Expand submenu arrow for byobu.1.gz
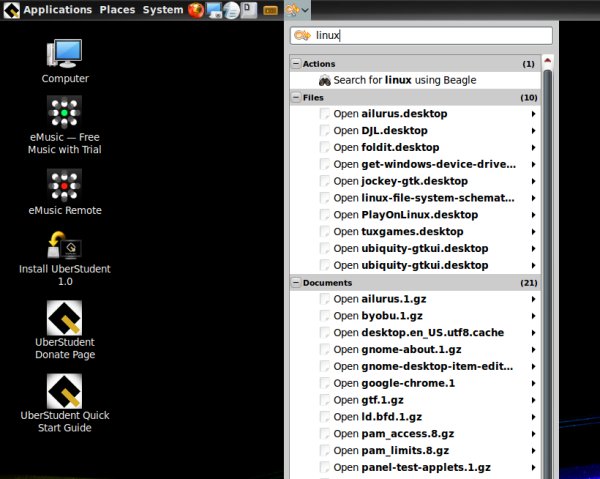The height and width of the screenshot is (479, 600). coord(533,316)
